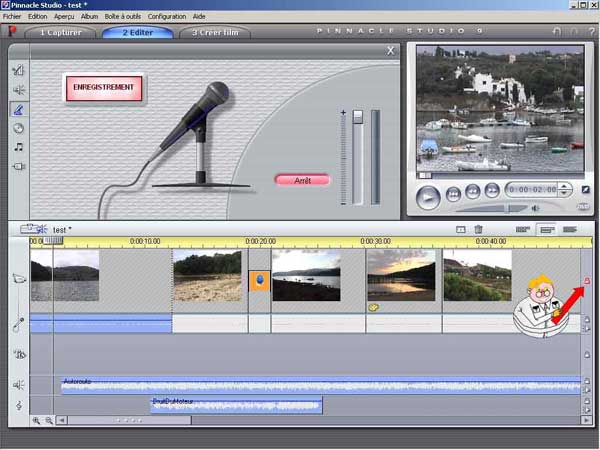Click the player timecode field 0:00:02.00
Screen dimensions: 600x450
(x=533, y=189)
